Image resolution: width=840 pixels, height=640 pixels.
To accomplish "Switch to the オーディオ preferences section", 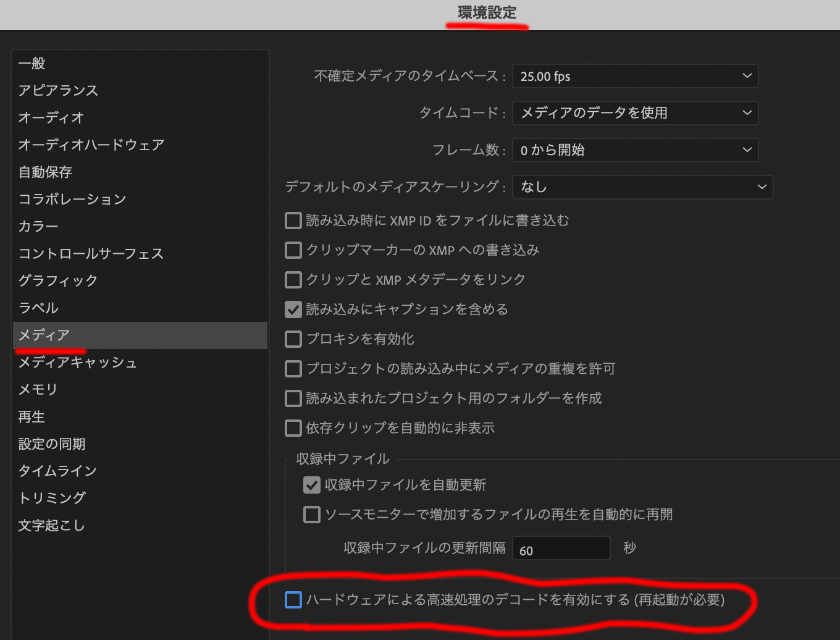I will click(x=51, y=117).
